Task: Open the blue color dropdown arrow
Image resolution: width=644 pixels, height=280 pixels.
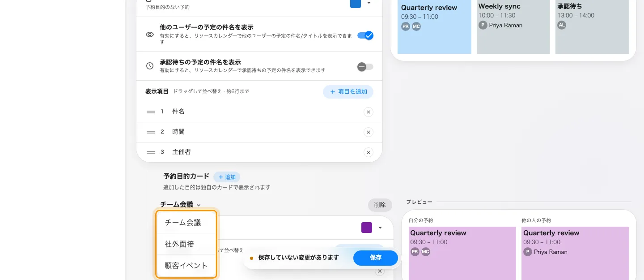Action: tap(369, 3)
